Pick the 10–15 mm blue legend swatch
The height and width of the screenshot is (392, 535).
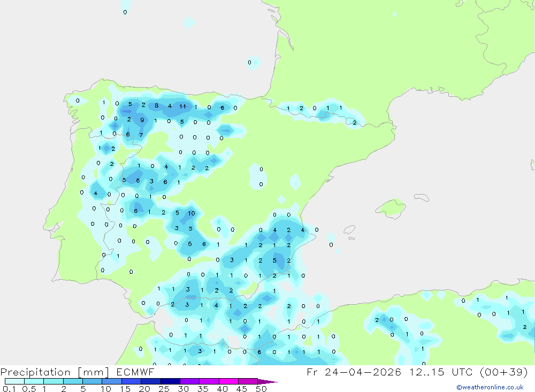pos(112,381)
